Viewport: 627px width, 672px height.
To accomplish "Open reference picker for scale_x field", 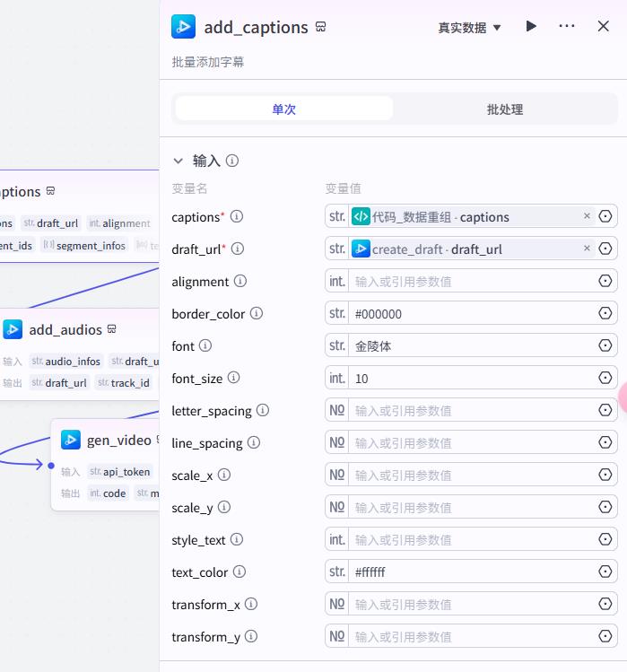I will tap(605, 475).
